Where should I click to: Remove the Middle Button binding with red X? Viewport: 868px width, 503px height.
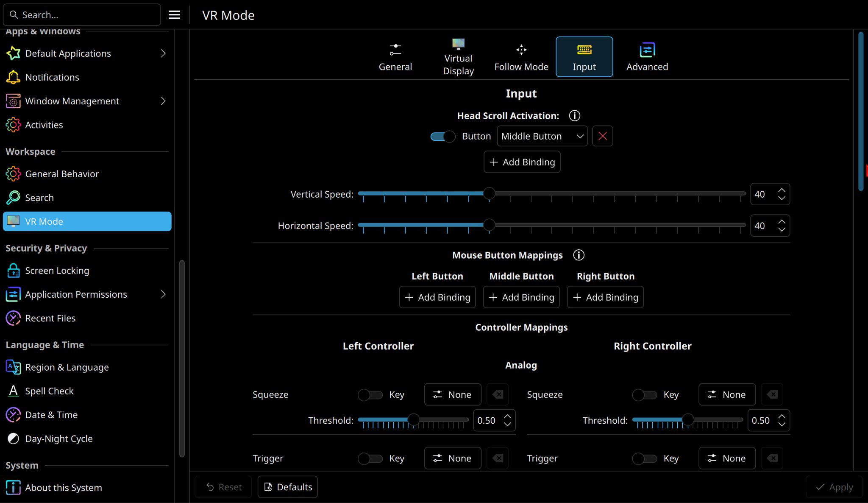[x=602, y=136]
